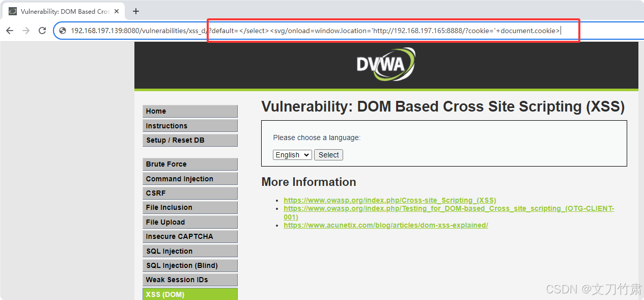The height and width of the screenshot is (300, 644).
Task: Click the site info globe icon
Action: point(63,31)
